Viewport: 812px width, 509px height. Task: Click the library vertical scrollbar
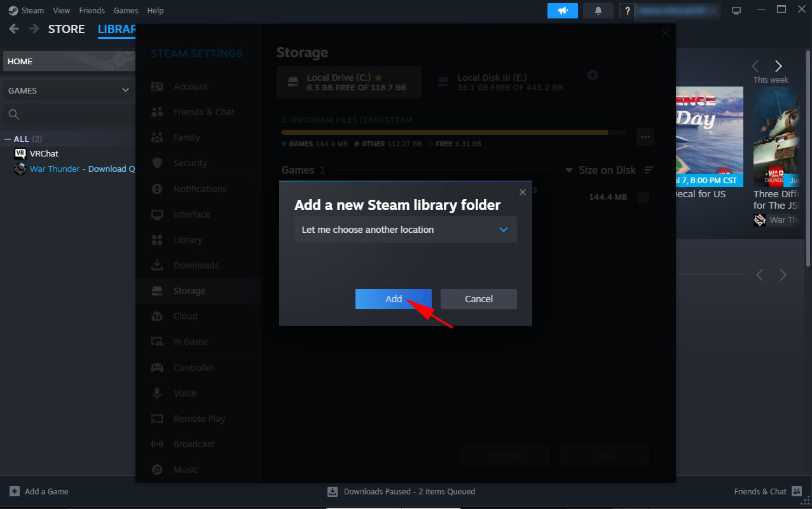(809, 159)
